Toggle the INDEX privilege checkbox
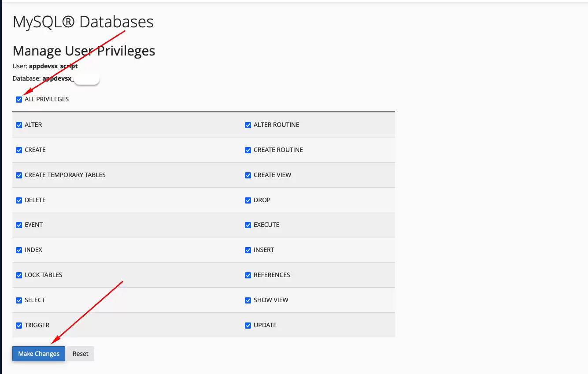 point(19,250)
